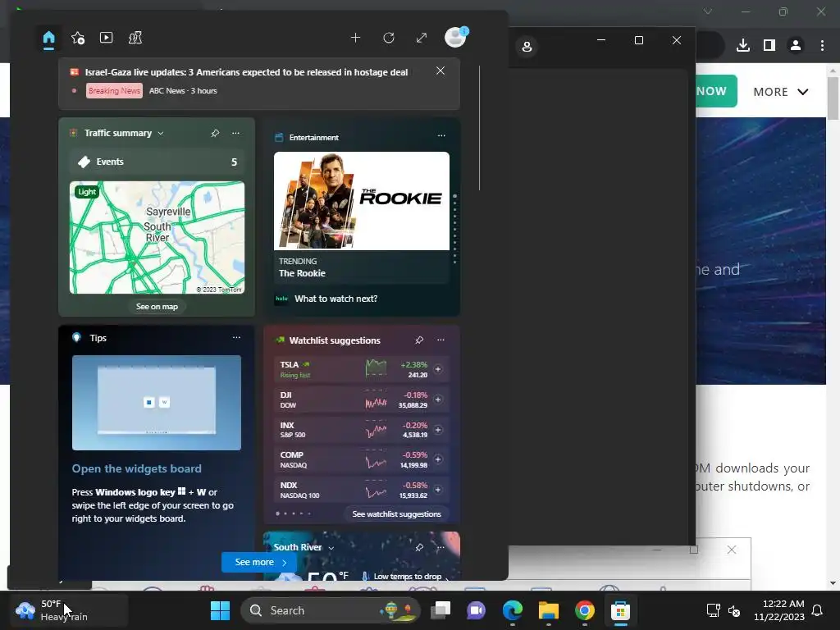
Task: Open the taskbar weather widget button
Action: pyautogui.click(x=69, y=610)
